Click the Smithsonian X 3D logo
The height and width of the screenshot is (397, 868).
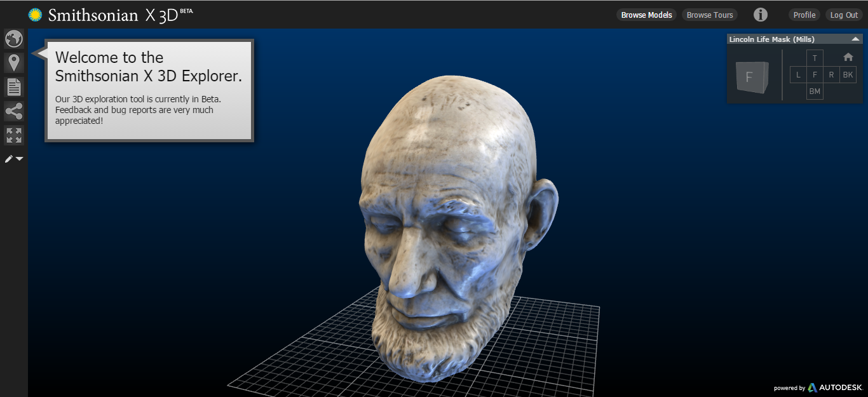tap(111, 15)
